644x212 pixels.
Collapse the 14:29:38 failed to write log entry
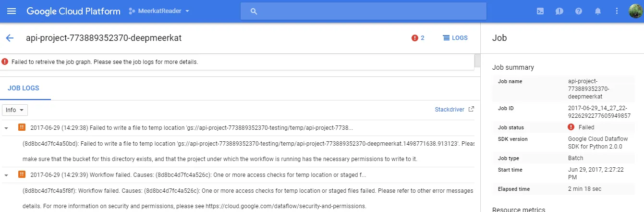tap(6, 128)
